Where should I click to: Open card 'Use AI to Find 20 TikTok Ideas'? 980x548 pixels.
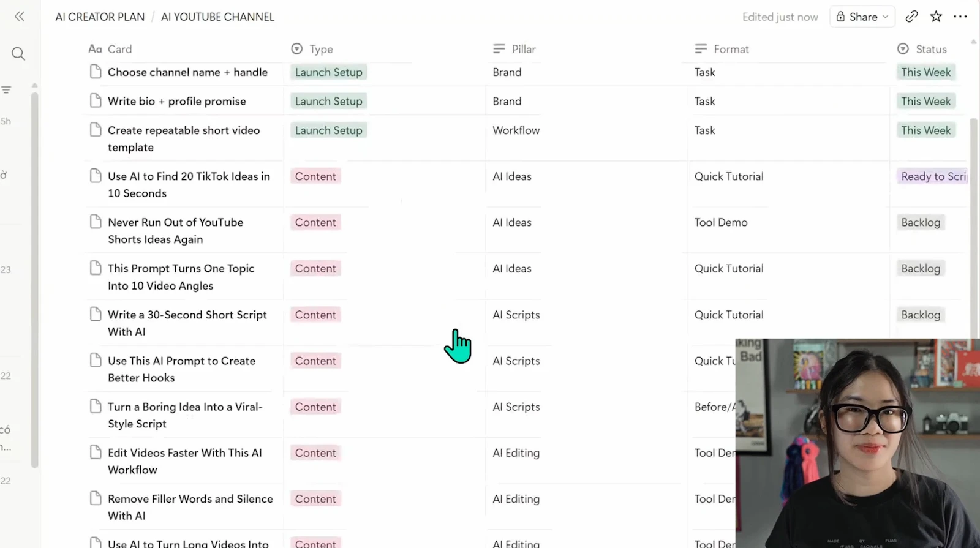tap(189, 184)
